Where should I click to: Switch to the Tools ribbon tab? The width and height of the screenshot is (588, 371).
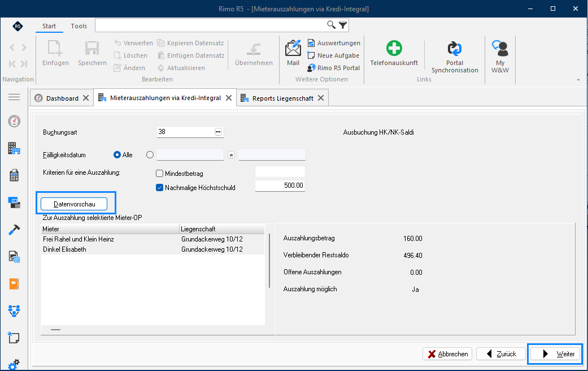coord(79,26)
